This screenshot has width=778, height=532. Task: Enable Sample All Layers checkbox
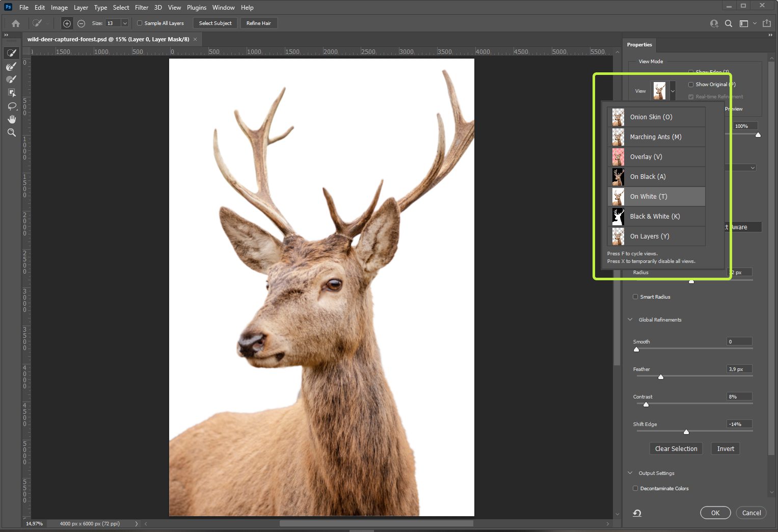pyautogui.click(x=140, y=23)
